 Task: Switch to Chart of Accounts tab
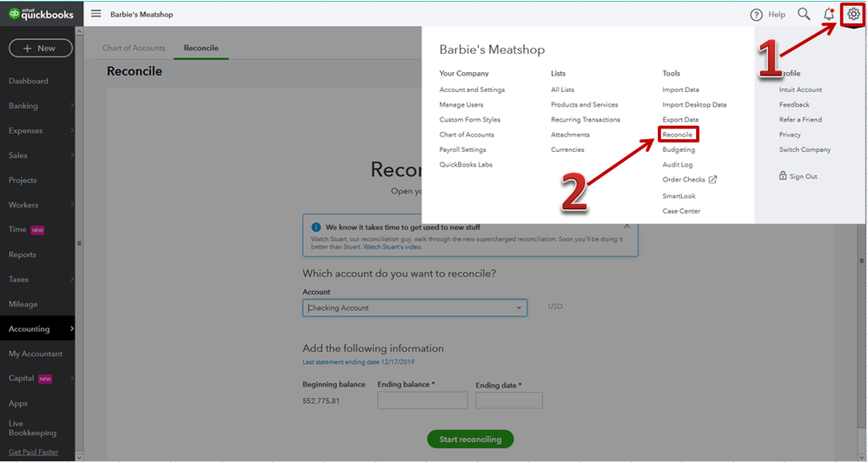click(x=134, y=48)
